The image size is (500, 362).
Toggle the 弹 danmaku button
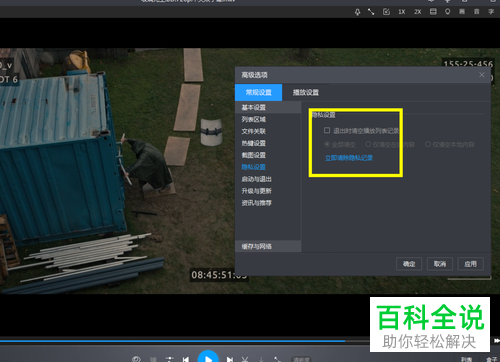coord(153,359)
